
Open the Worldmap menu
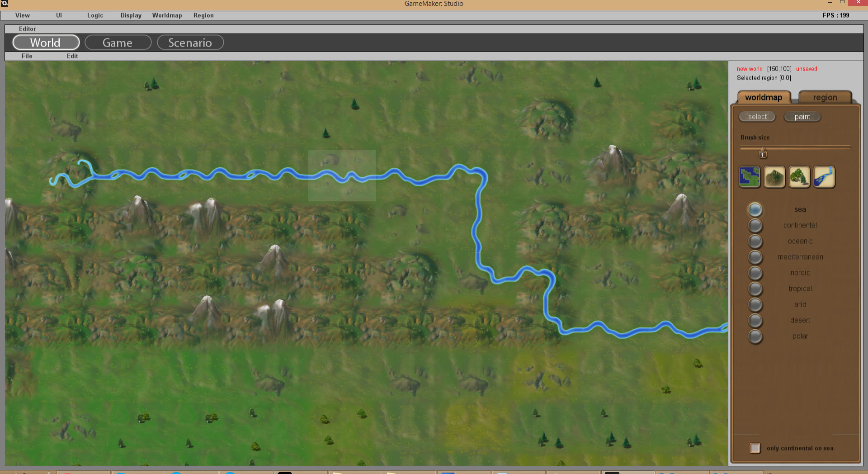pyautogui.click(x=167, y=15)
